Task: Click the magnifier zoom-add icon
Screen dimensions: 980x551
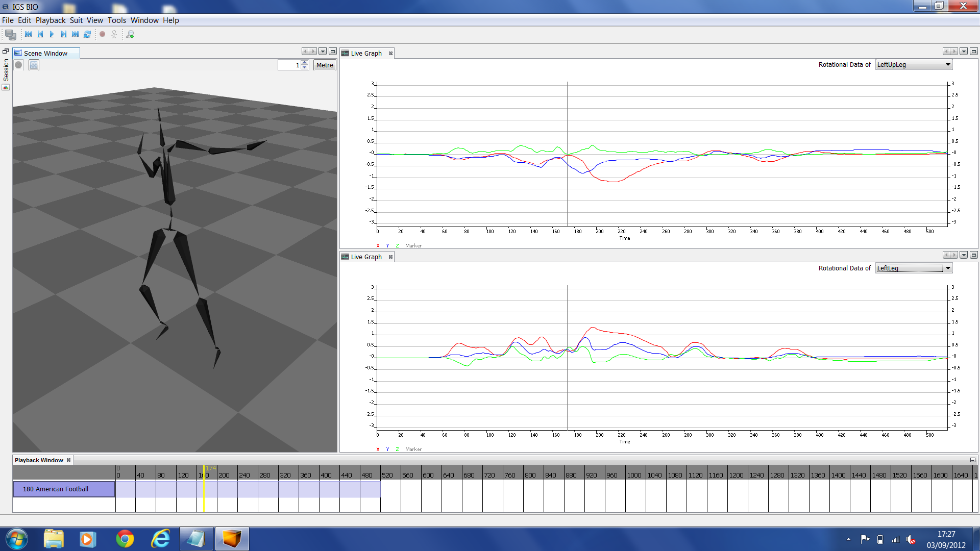Action: tap(130, 34)
